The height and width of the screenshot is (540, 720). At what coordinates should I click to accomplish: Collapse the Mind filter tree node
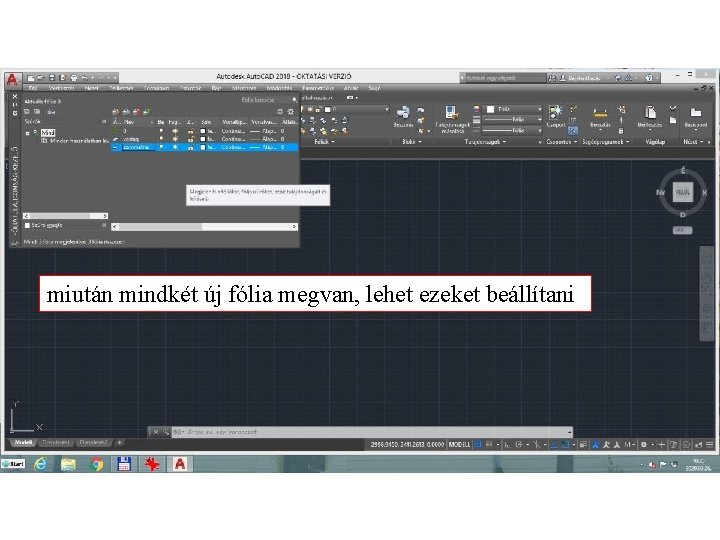point(28,133)
